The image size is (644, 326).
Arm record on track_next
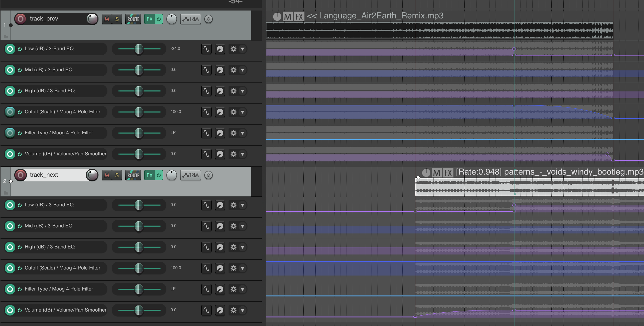pos(21,175)
